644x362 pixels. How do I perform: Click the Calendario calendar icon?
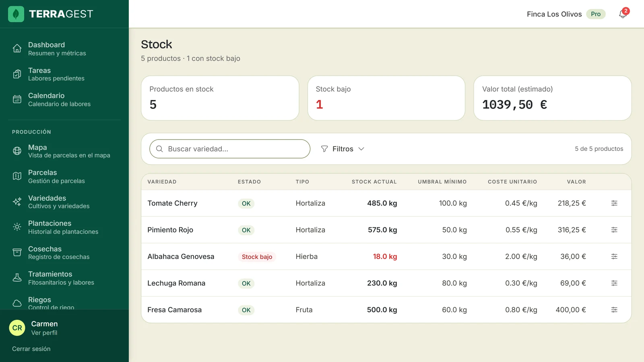[x=17, y=99]
